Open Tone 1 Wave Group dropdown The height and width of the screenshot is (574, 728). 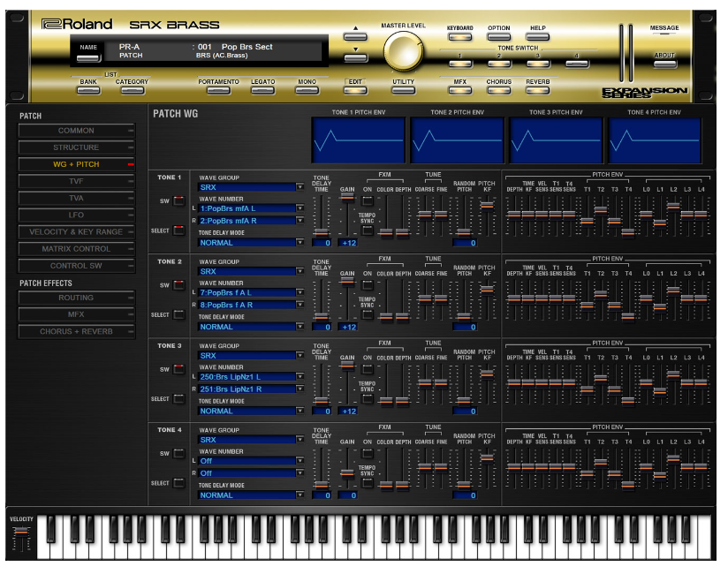251,187
